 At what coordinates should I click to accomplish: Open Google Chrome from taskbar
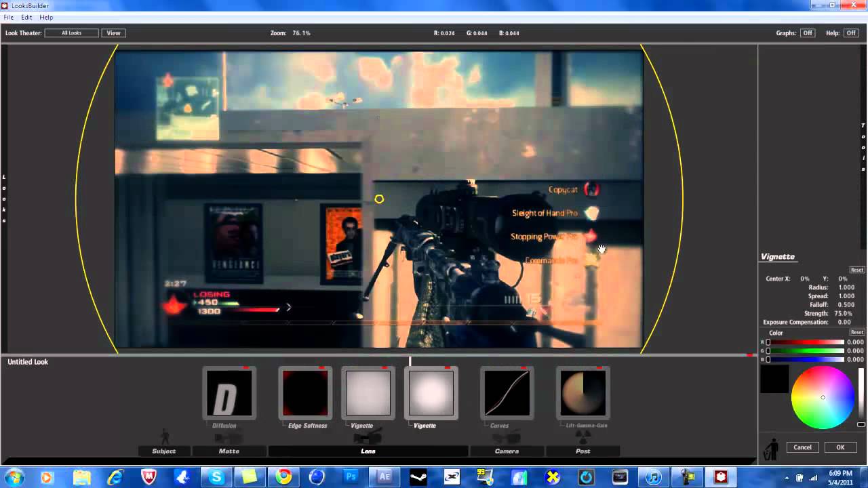click(283, 477)
